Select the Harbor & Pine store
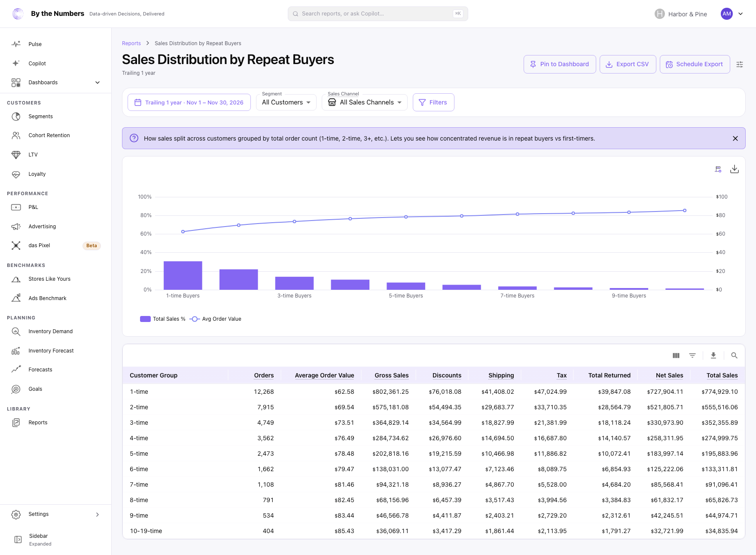The height and width of the screenshot is (555, 756). click(681, 14)
